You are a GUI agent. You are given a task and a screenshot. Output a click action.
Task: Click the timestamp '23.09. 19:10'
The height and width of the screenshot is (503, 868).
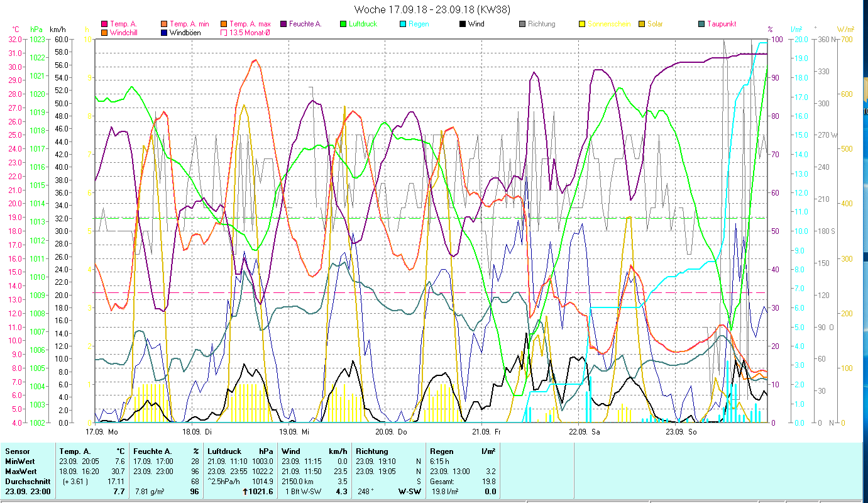[376, 462]
